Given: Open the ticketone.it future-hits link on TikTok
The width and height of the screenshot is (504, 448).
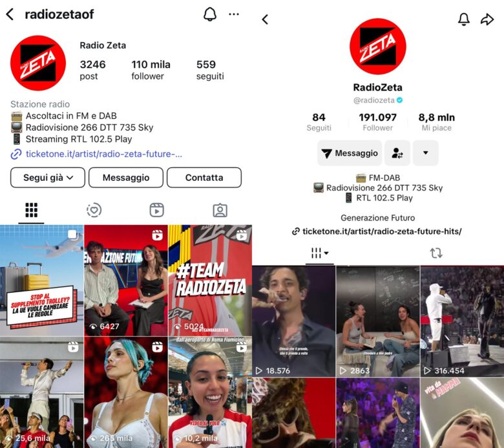Looking at the screenshot, I should [377, 231].
